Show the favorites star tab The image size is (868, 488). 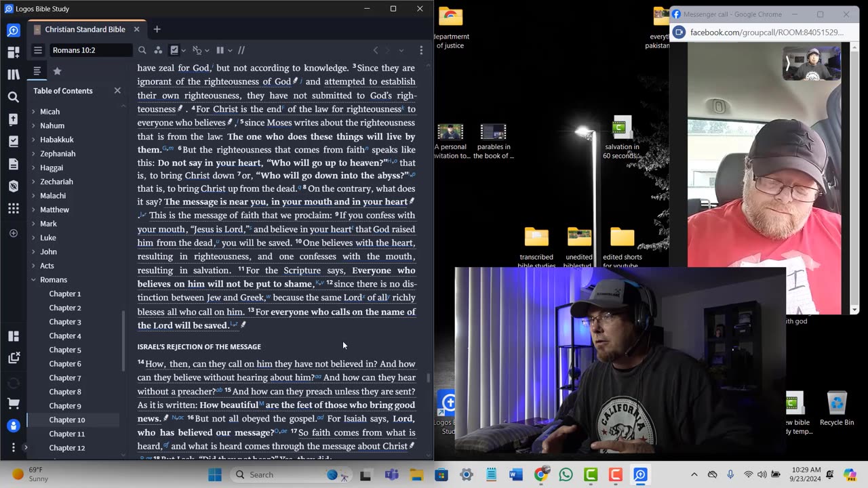(57, 71)
